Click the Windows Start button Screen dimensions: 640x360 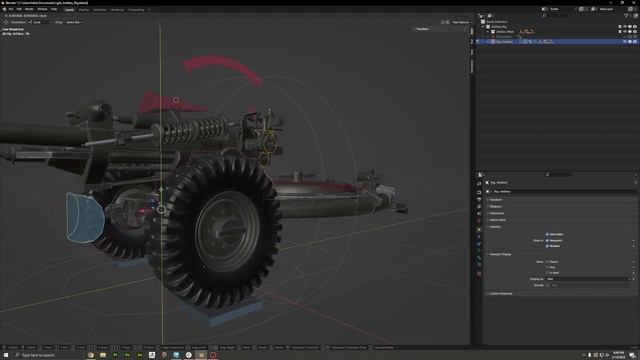pyautogui.click(x=5, y=355)
